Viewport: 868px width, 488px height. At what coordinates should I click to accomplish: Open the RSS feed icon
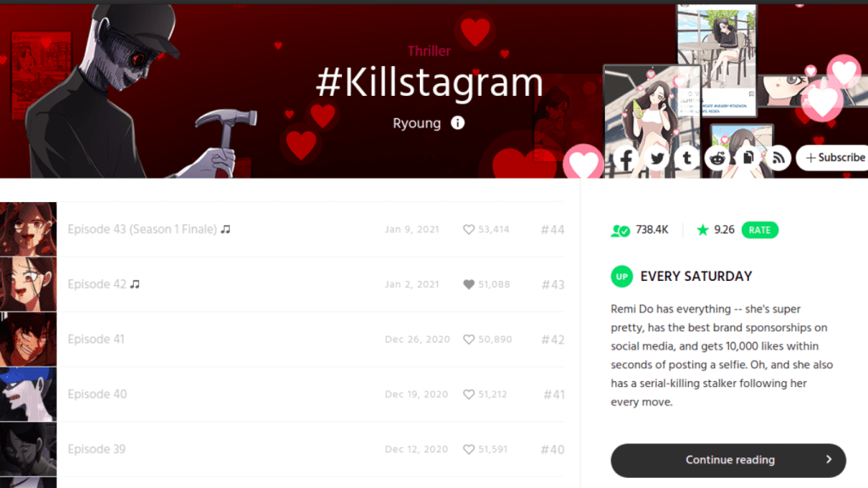778,159
